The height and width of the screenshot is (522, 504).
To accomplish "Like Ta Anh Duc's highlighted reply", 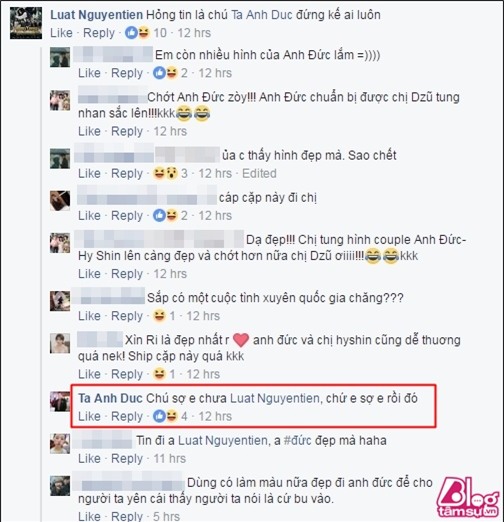I will (89, 416).
